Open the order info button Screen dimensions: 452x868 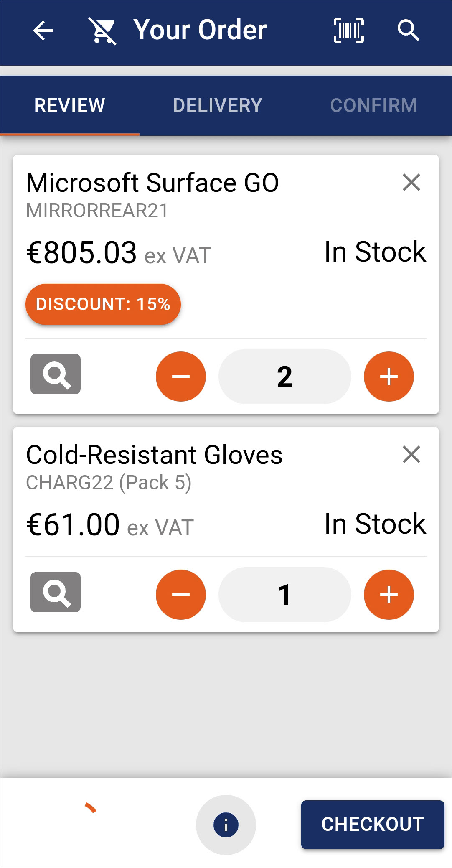point(226,825)
